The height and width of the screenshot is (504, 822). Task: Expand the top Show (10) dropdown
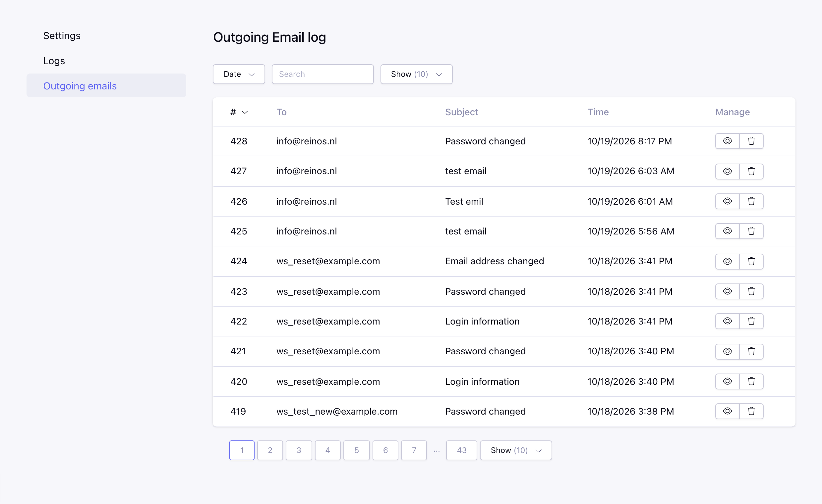coord(416,74)
